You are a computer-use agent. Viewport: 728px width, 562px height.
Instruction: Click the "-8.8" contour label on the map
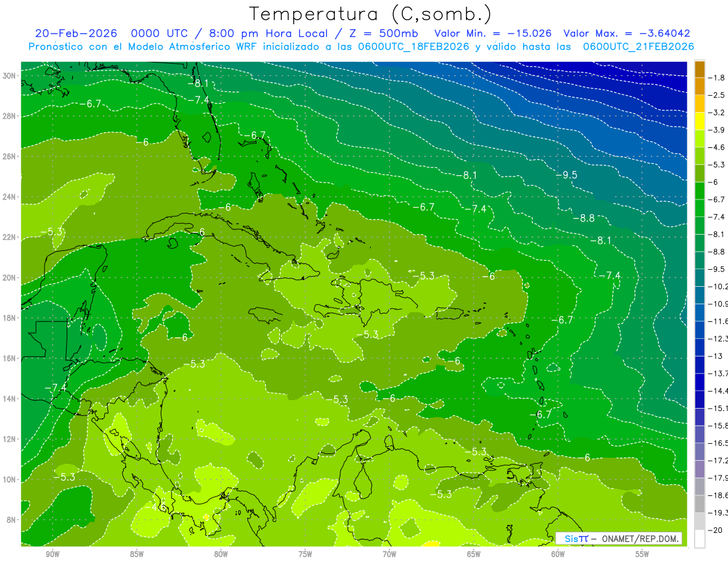click(x=583, y=218)
